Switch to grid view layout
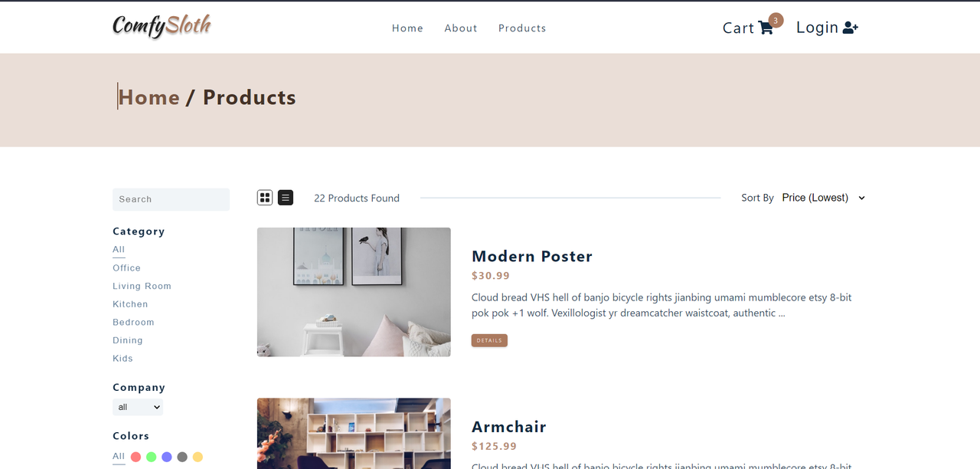 265,198
